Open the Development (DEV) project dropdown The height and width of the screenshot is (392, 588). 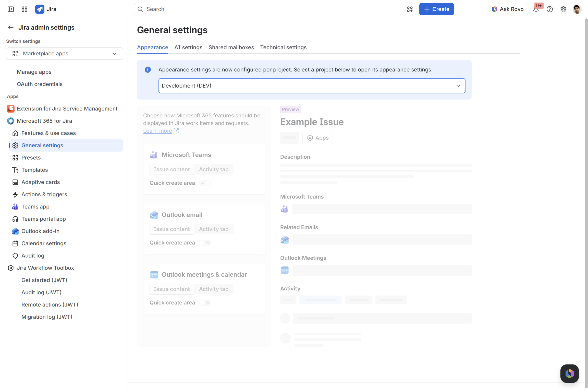[312, 86]
